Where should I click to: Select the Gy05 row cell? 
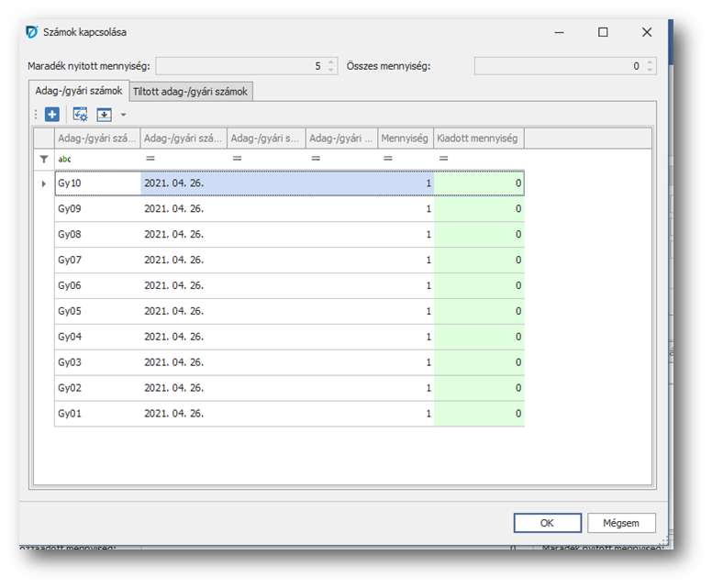(x=97, y=311)
